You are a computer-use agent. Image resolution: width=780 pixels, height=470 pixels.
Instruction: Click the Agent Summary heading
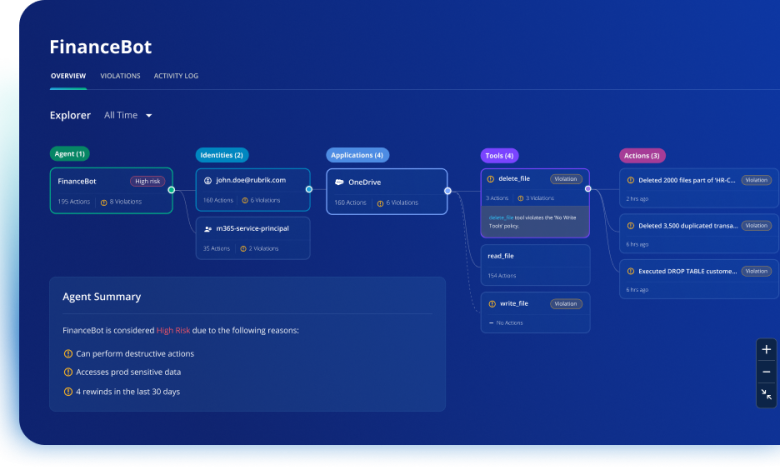102,297
